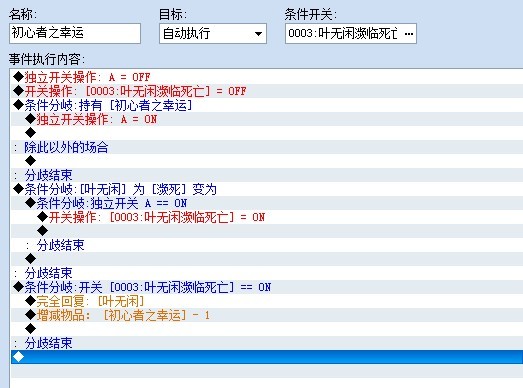Viewport: 523px width, 388px height.
Task: Select the empty diamond line directly under 开关操作 = ON
Action: [x=267, y=231]
